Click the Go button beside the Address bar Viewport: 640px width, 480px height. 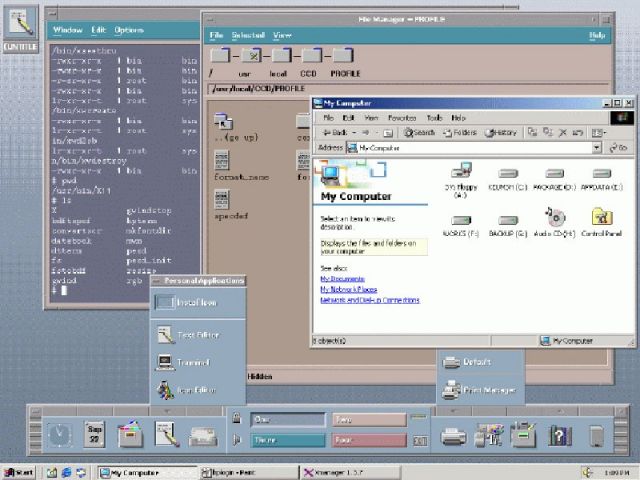tap(618, 147)
